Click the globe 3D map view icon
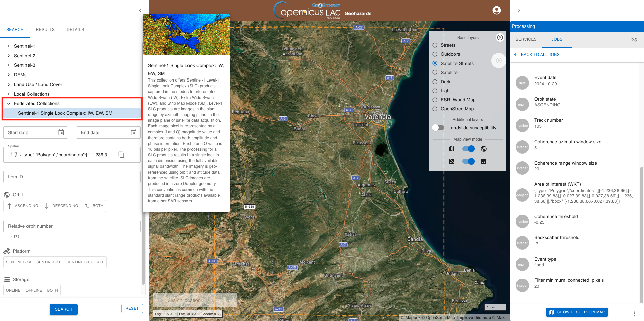 tap(484, 149)
